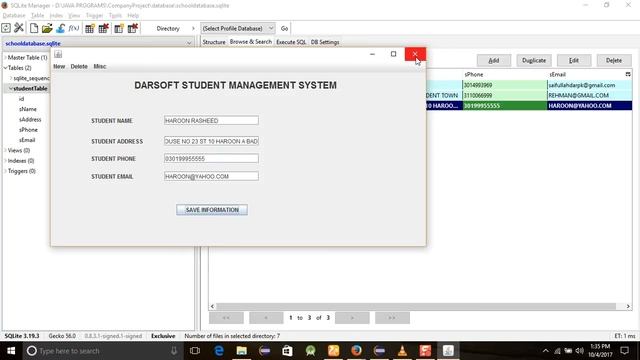Viewport: 640px width, 360px height.
Task: Collapse the Tables (2) tree node
Action: coord(5,68)
